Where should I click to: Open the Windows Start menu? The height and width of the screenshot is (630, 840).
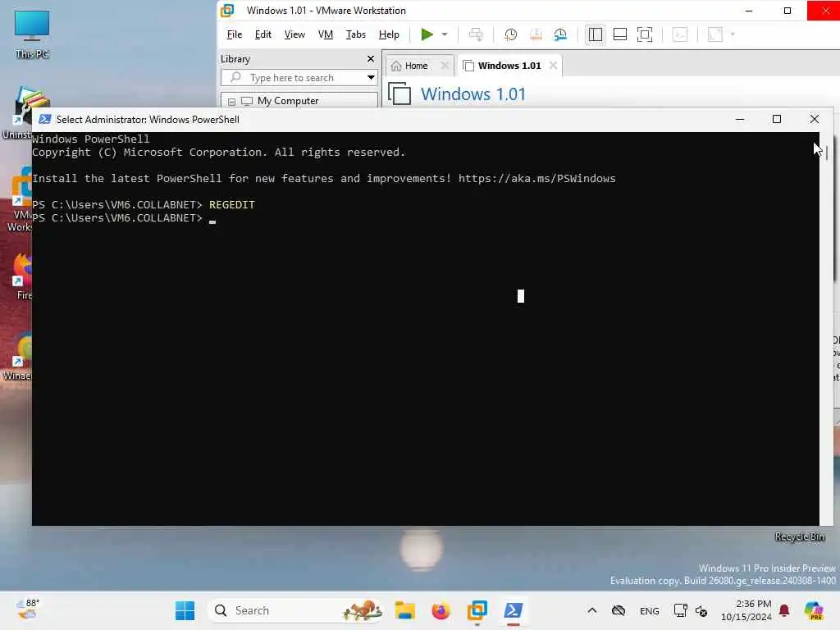tap(185, 610)
